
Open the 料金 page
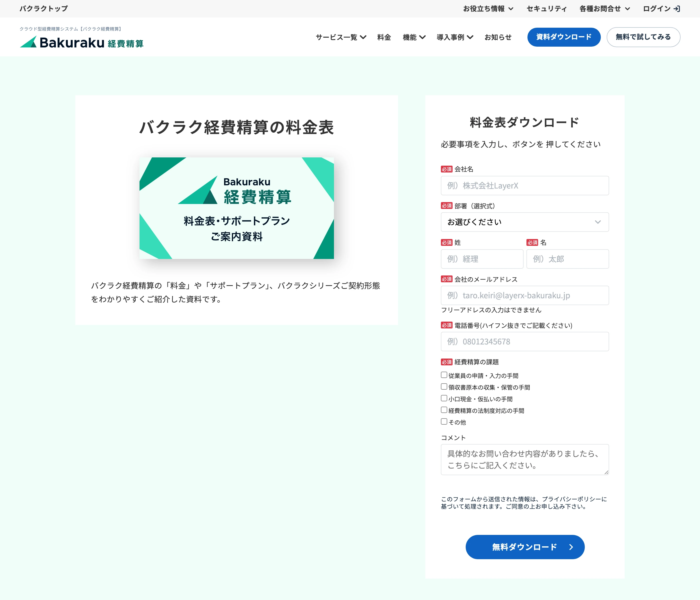pyautogui.click(x=384, y=37)
